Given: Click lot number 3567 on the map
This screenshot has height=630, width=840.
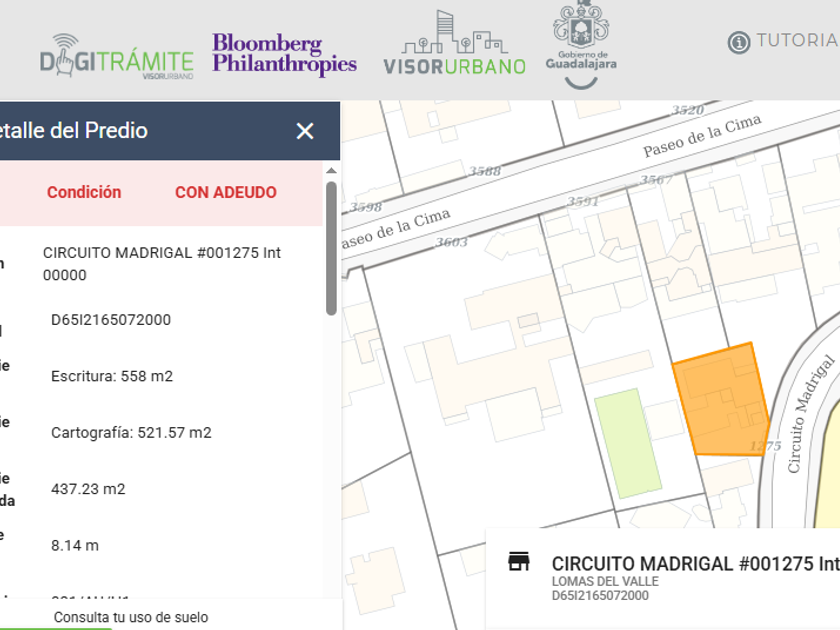Looking at the screenshot, I should pyautogui.click(x=656, y=179).
